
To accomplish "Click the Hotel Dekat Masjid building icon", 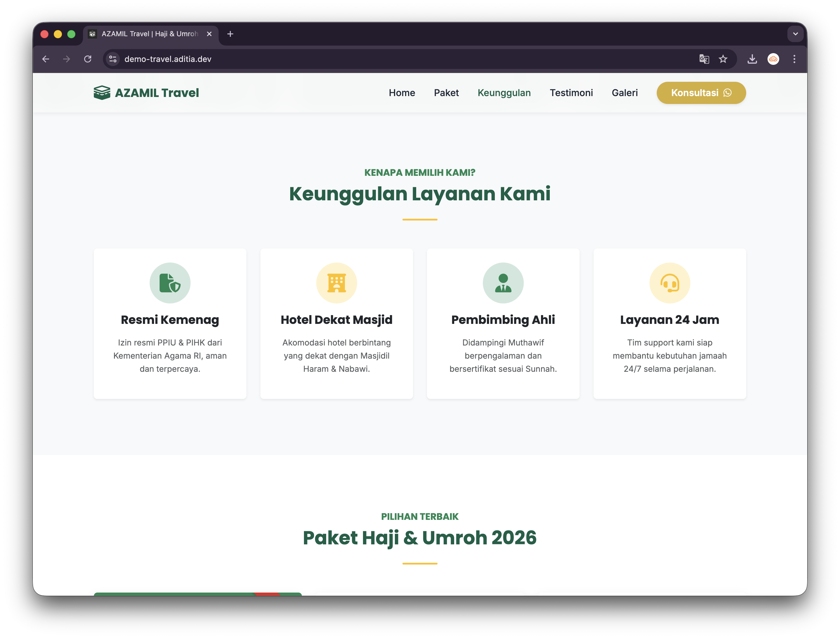I will click(336, 283).
